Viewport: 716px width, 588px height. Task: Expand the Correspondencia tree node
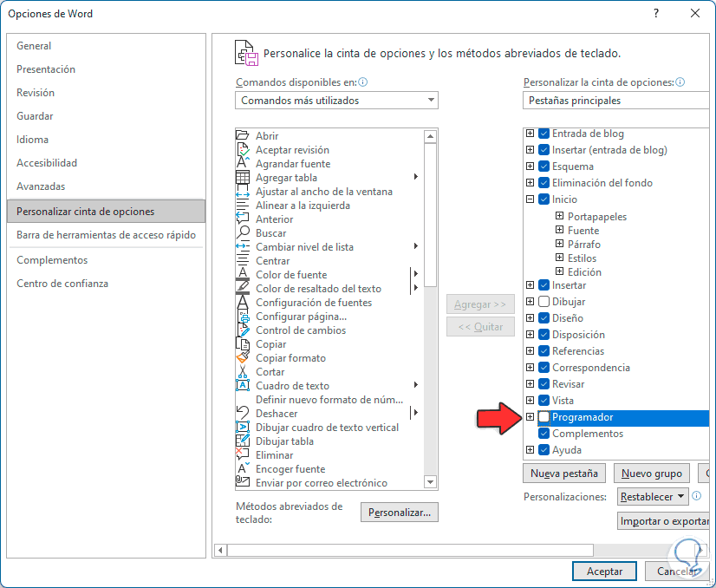[530, 368]
